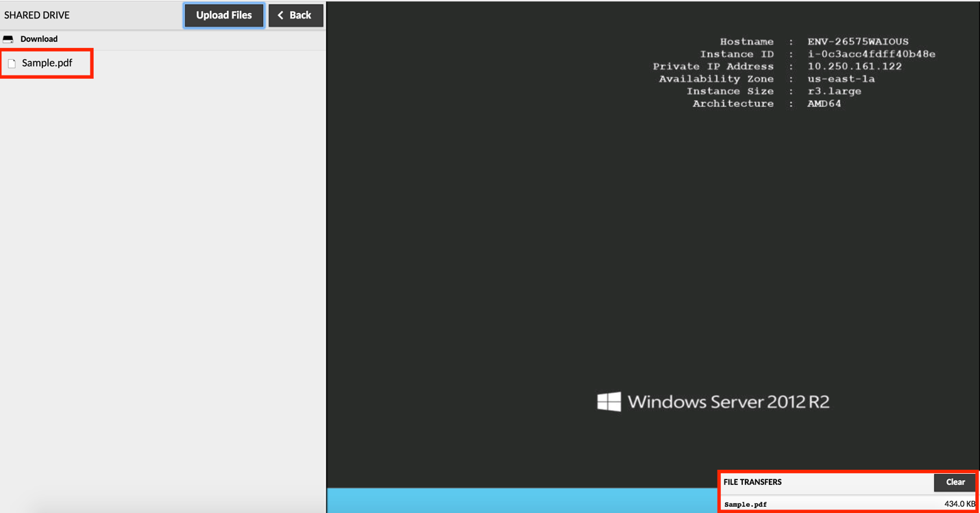
Task: Click Sample.pdf in File Transfers panel
Action: pyautogui.click(x=746, y=504)
